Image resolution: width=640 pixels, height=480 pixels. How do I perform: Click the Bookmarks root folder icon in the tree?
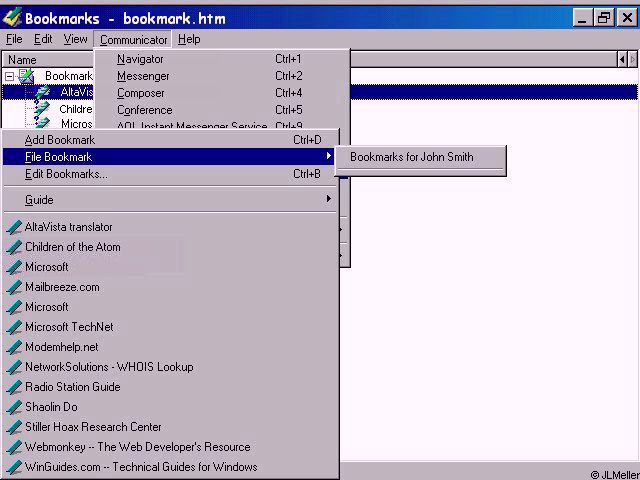point(27,76)
